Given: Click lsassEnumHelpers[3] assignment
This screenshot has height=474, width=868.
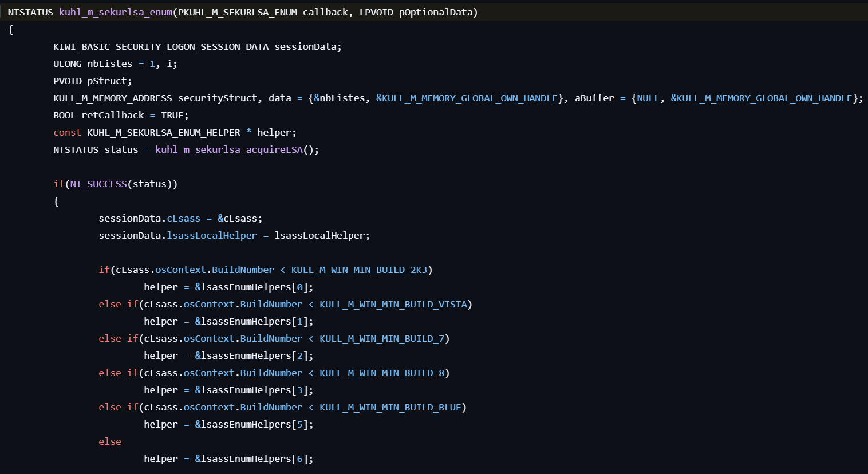Looking at the screenshot, I should 254,390.
